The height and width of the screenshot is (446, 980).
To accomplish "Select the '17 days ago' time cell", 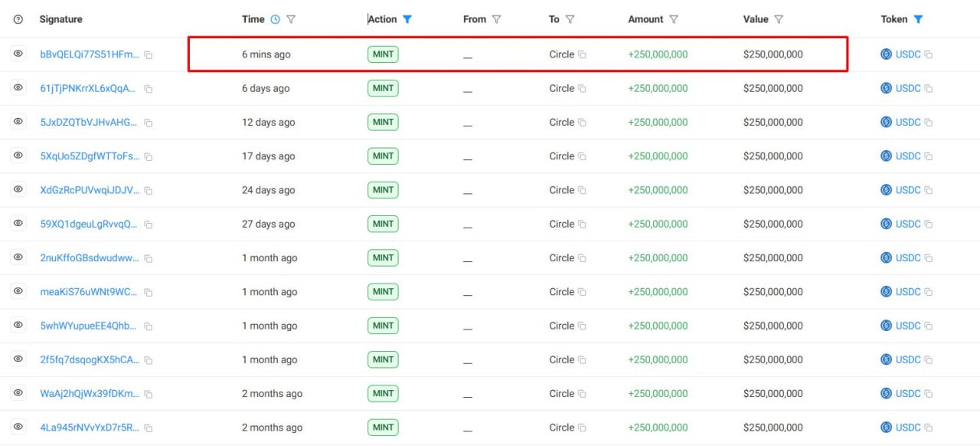I will click(x=268, y=156).
